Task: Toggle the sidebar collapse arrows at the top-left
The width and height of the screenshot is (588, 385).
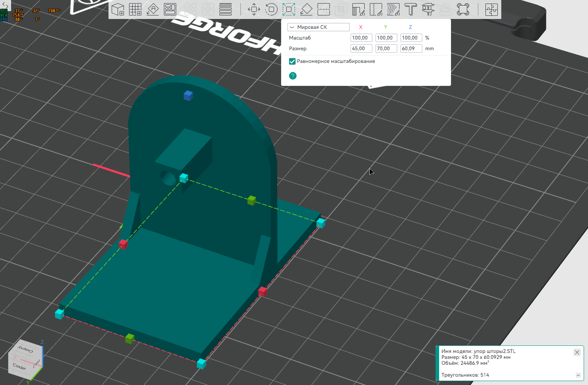Action: coord(5,5)
